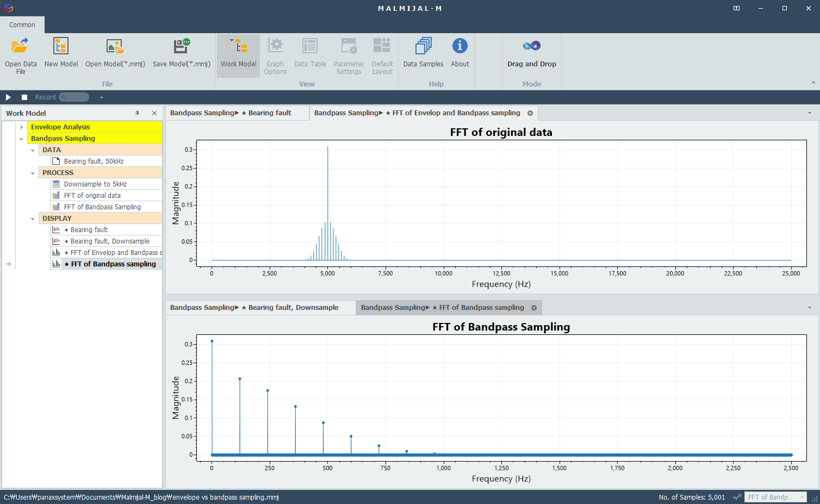Click the model file path in status bar
This screenshot has height=504, width=820.
point(141,497)
